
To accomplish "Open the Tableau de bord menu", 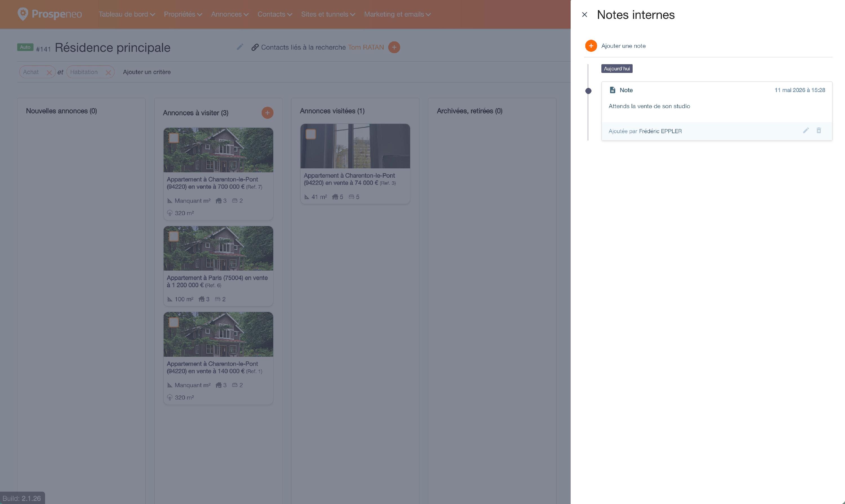I will 127,14.
